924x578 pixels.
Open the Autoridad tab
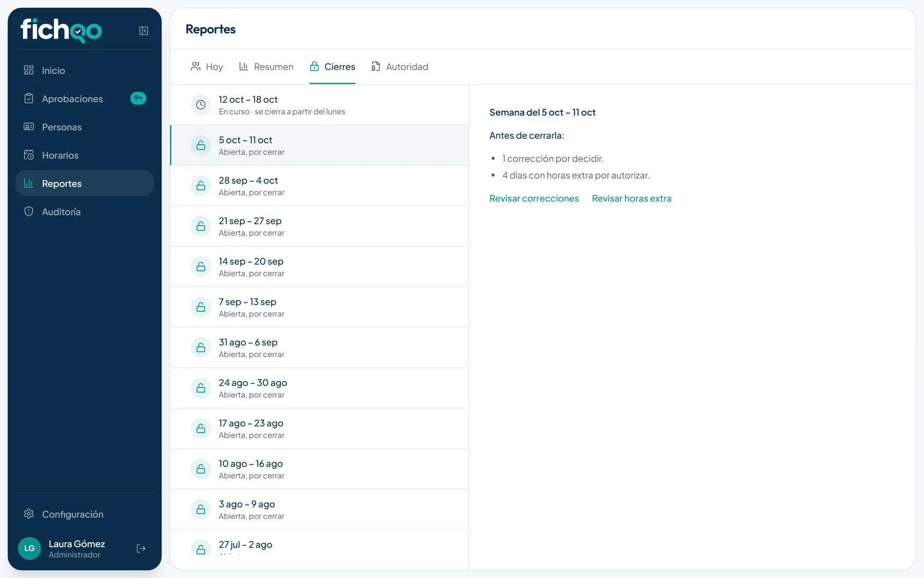[400, 67]
